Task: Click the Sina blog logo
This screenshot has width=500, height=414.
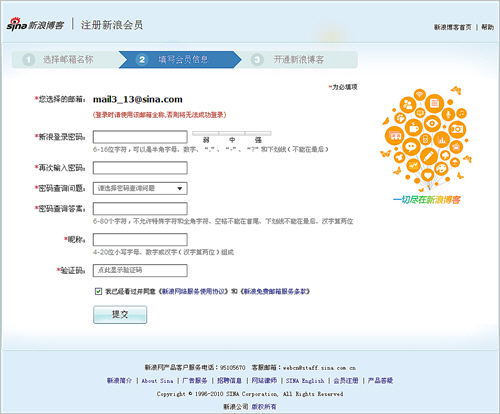Action: (35, 25)
